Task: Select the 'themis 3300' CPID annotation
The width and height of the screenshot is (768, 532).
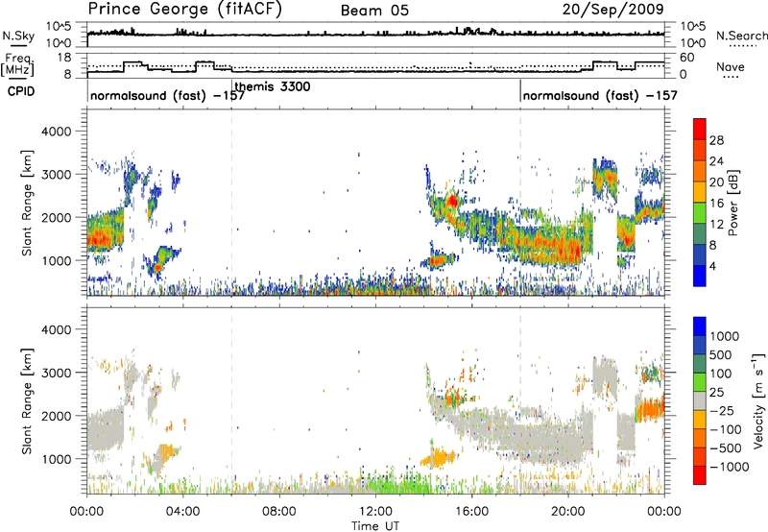Action: click(x=273, y=86)
